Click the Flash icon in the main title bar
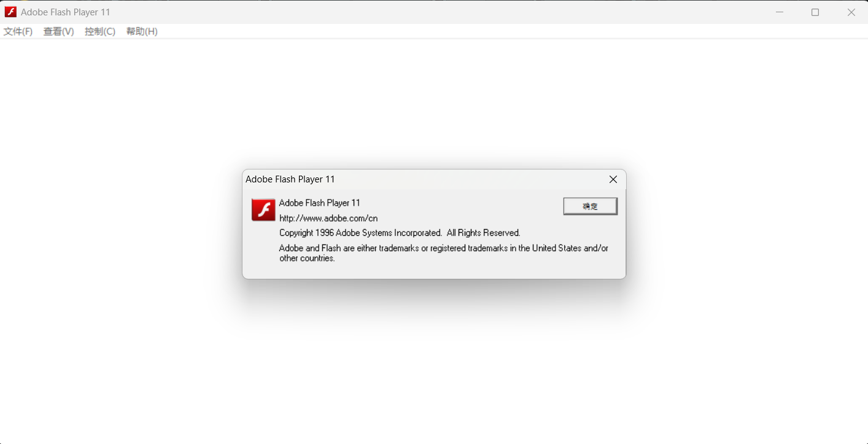 10,12
